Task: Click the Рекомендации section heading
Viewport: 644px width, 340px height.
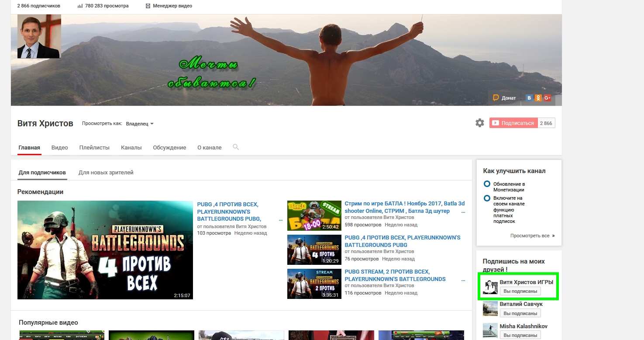Action: [x=41, y=192]
